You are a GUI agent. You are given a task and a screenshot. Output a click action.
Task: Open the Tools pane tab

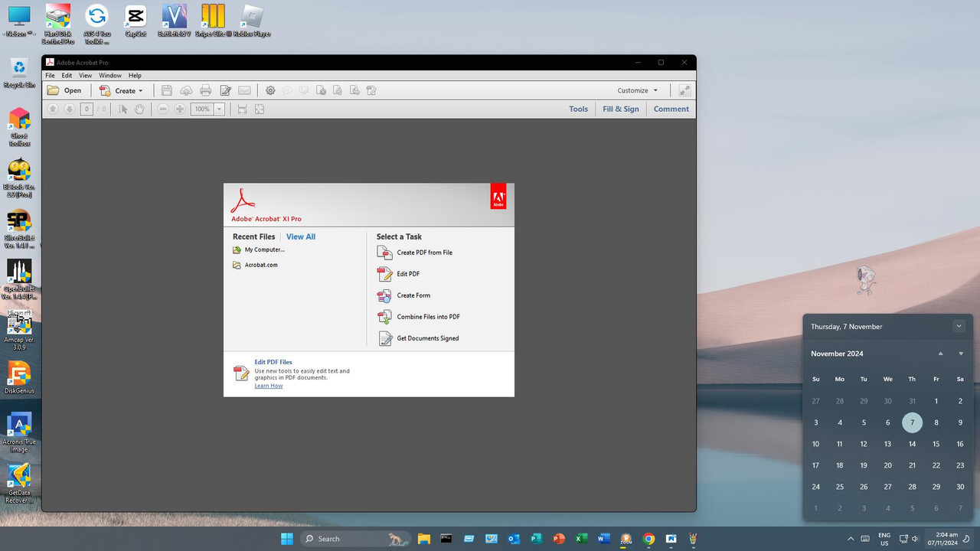point(578,109)
